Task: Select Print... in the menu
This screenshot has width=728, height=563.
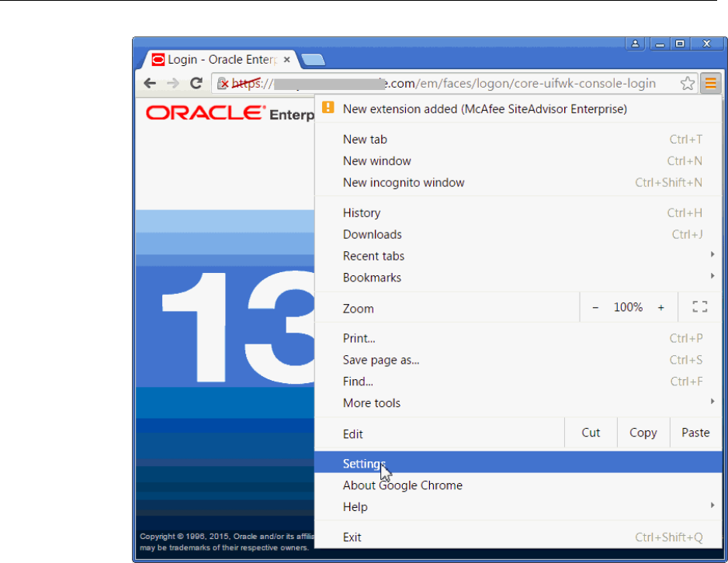Action: click(x=518, y=338)
